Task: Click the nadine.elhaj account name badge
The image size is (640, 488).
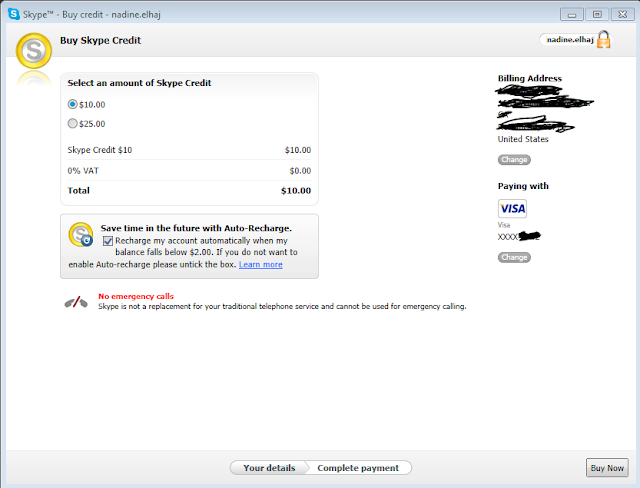Action: (x=570, y=40)
